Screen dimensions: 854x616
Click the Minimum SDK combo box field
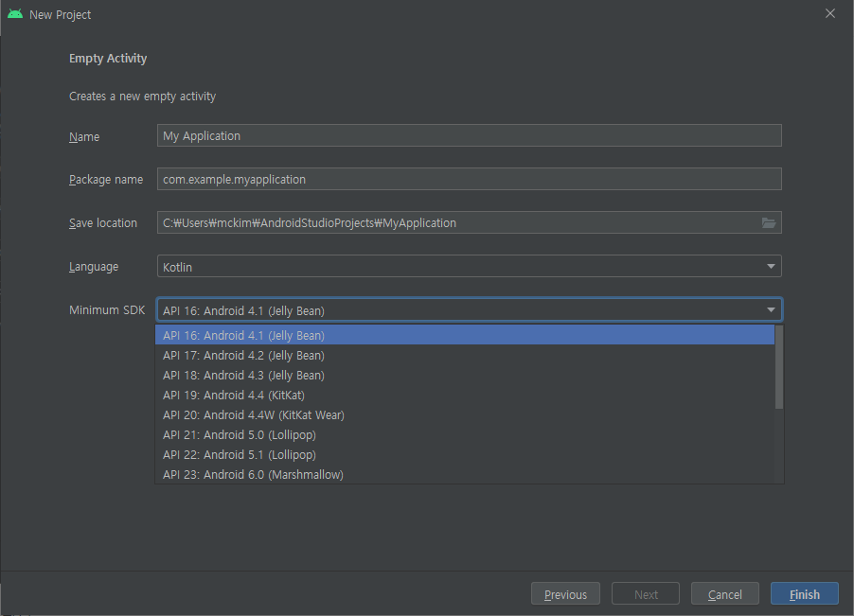click(x=470, y=309)
